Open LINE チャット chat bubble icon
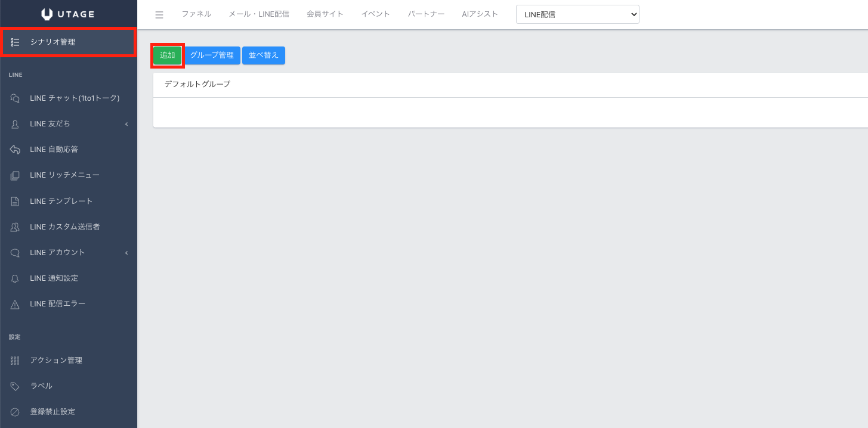Image resolution: width=868 pixels, height=428 pixels. click(x=16, y=98)
